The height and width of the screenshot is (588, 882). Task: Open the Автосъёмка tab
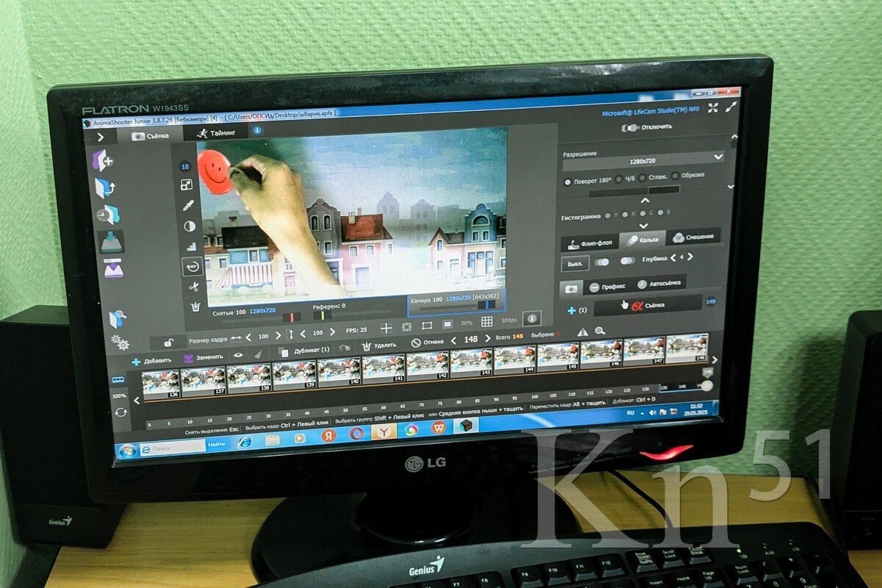pos(661,283)
